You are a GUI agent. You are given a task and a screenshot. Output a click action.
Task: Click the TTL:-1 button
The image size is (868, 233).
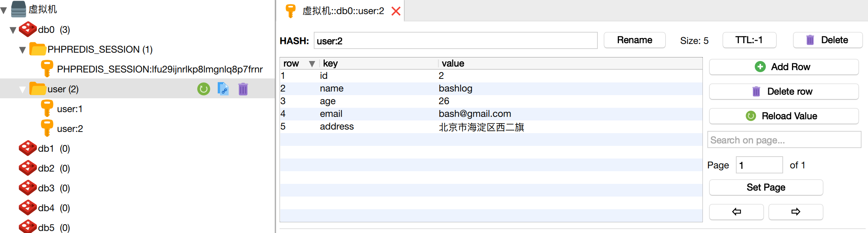click(x=749, y=40)
